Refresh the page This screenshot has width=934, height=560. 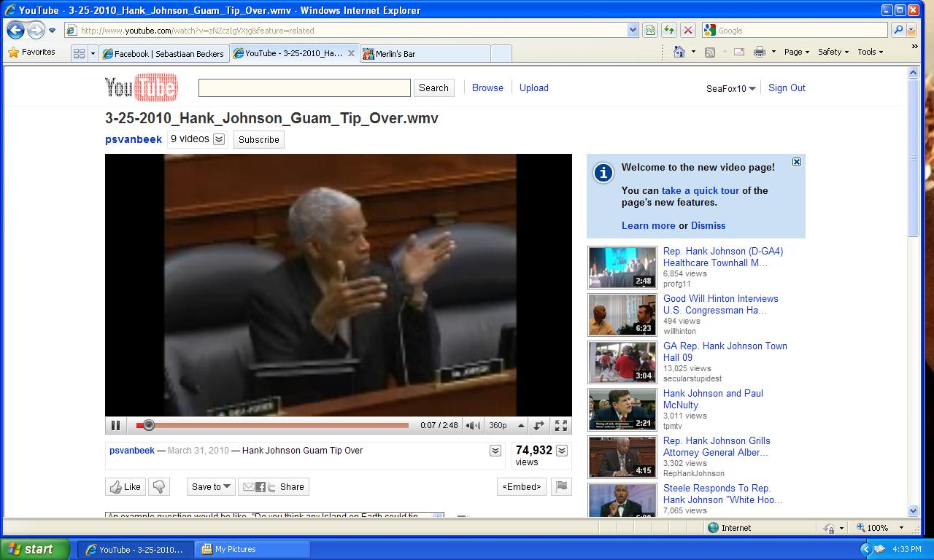(668, 30)
